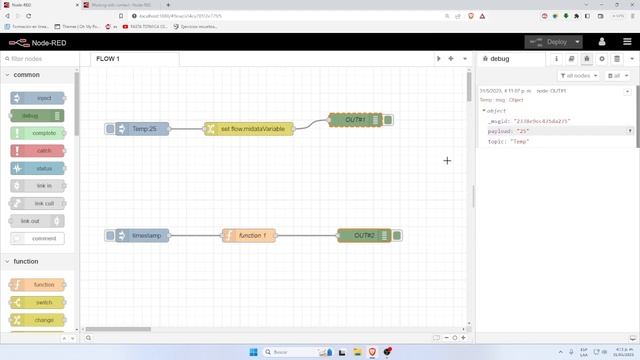Toggle the OUT#1 debug output button
Viewport: 640px width, 360px height.
coord(388,120)
